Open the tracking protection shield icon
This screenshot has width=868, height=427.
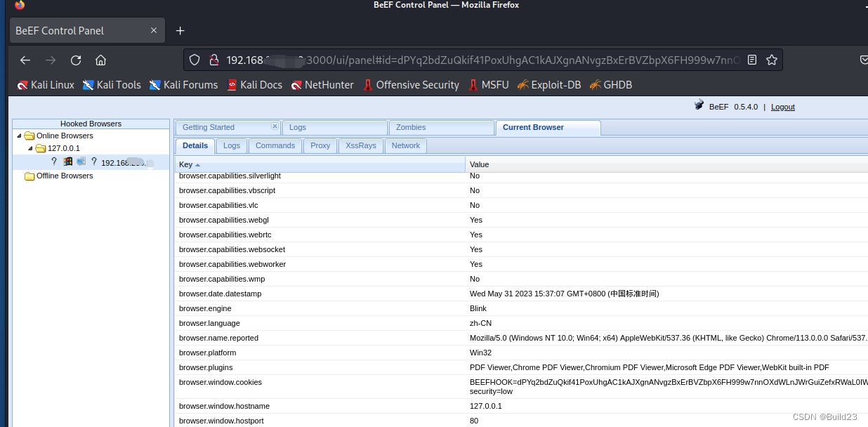pos(195,60)
